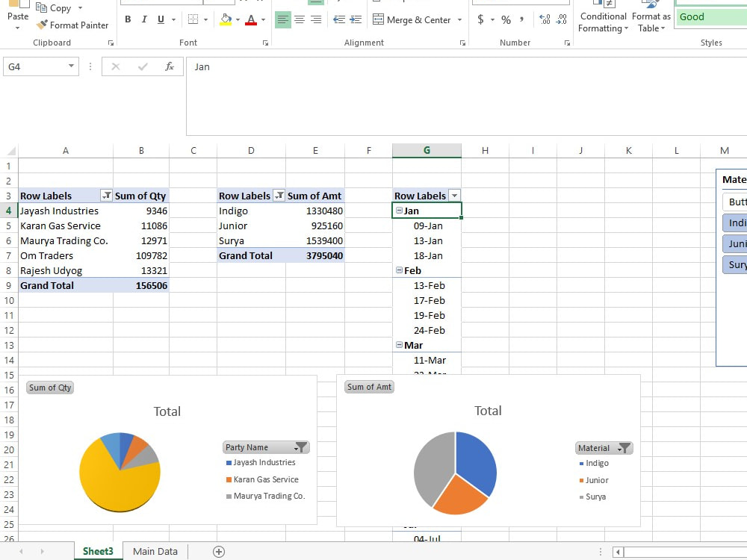Increase decimal places
The height and width of the screenshot is (560, 747).
click(545, 19)
